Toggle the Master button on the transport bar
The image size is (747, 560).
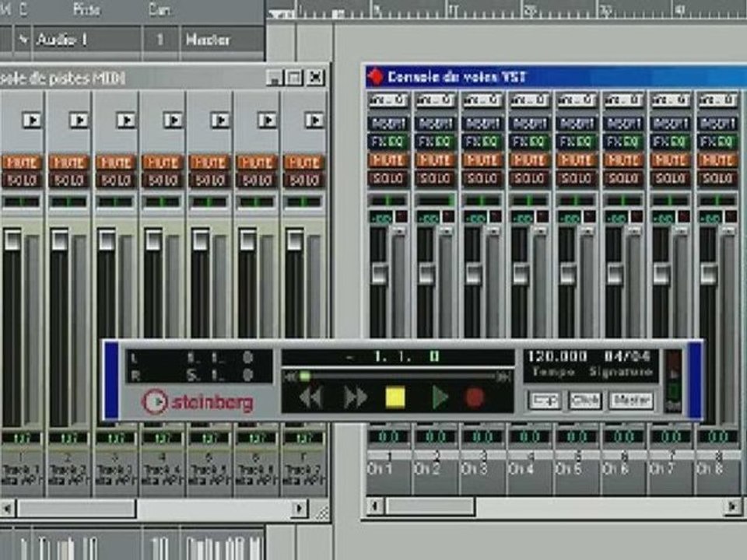pos(631,401)
